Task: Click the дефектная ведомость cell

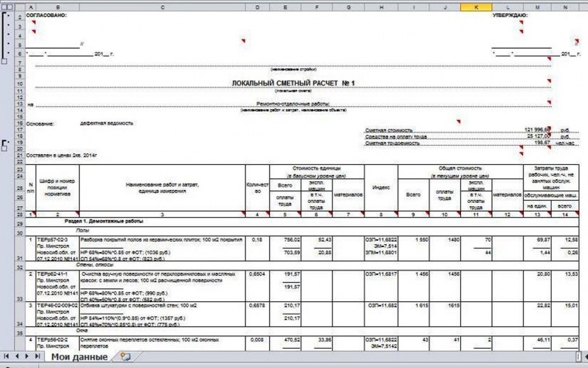Action: [107, 122]
